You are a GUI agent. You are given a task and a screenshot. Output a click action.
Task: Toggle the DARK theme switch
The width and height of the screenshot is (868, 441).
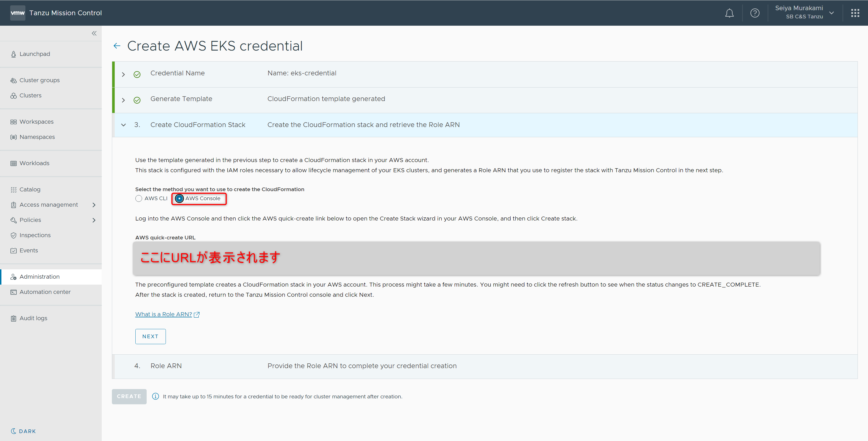coord(23,431)
